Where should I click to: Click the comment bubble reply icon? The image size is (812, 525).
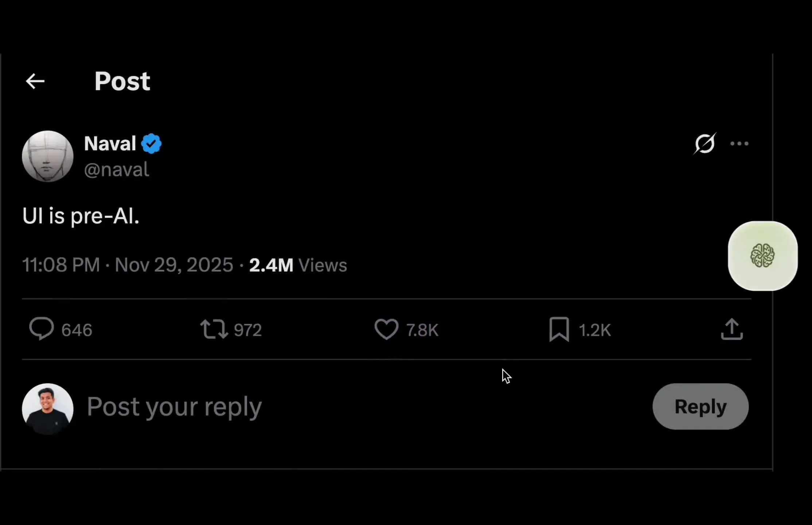[x=42, y=329]
